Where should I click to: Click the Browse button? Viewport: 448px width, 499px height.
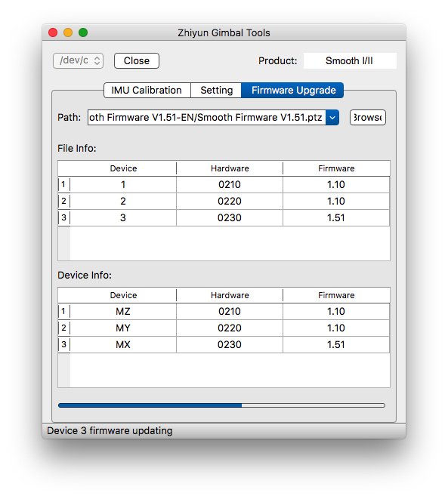click(368, 118)
